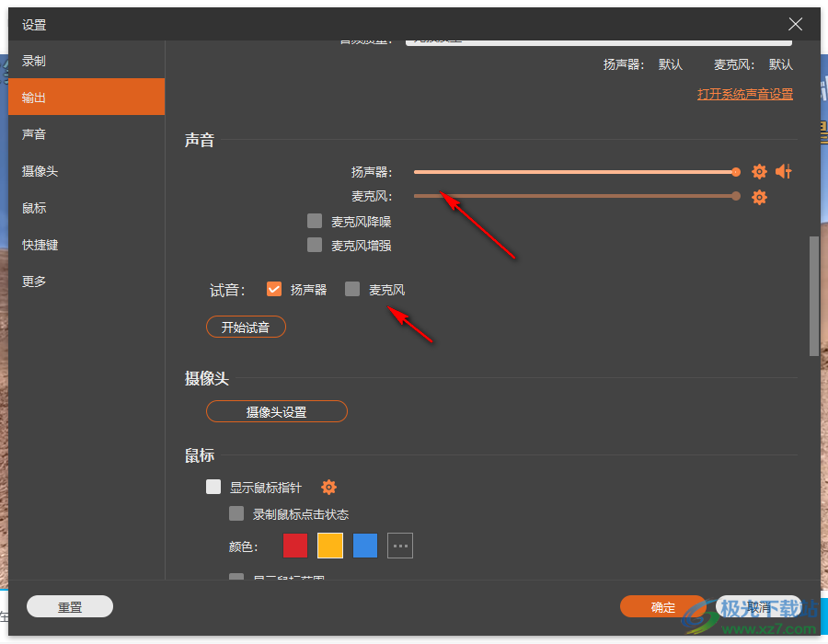The width and height of the screenshot is (828, 644).
Task: Open 摄像头设置 button
Action: [x=277, y=412]
